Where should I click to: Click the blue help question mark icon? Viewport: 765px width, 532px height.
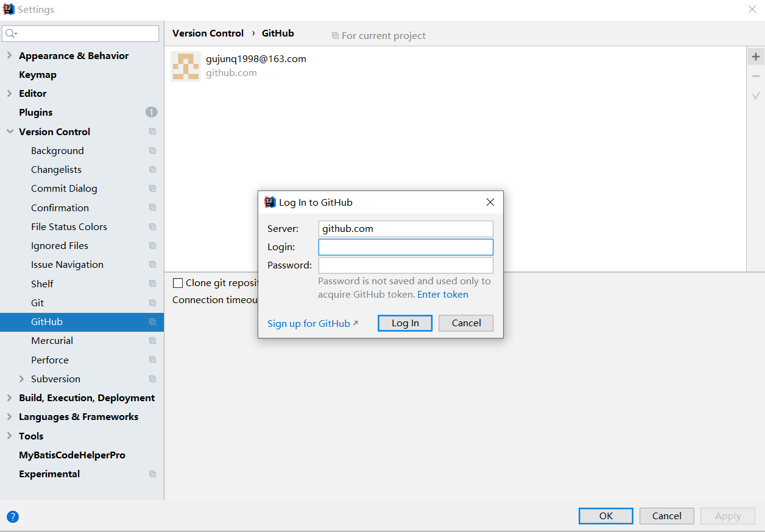(x=13, y=517)
